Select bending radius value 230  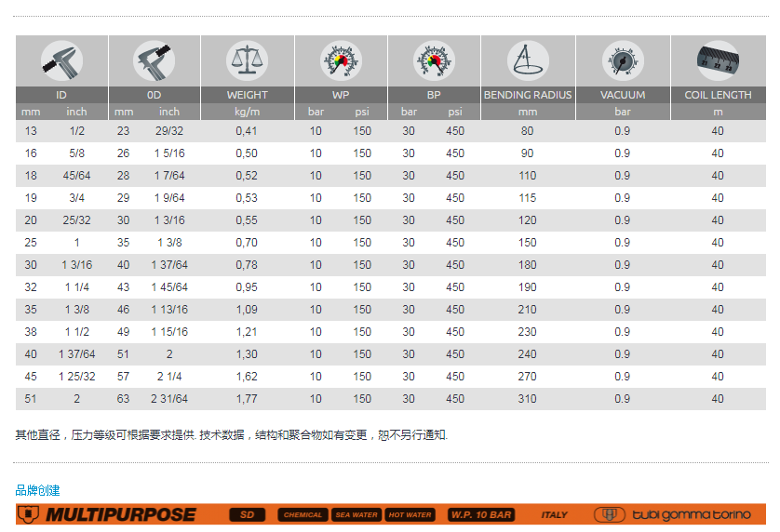[528, 332]
